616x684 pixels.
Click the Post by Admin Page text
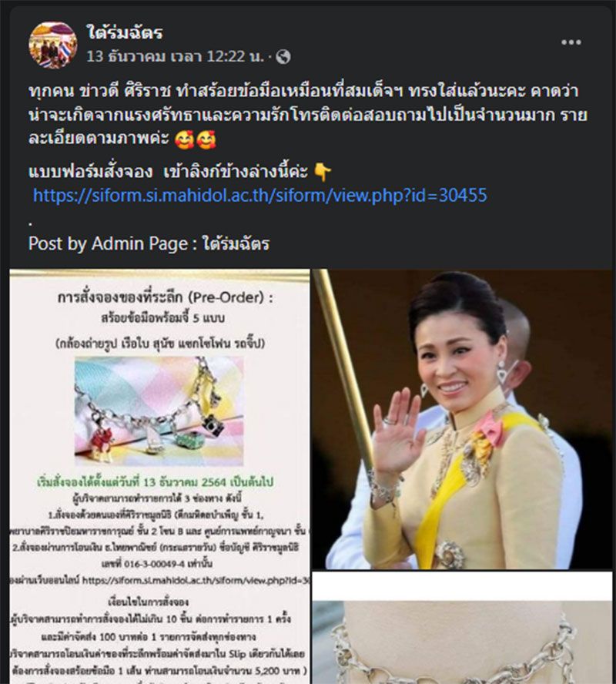click(149, 243)
